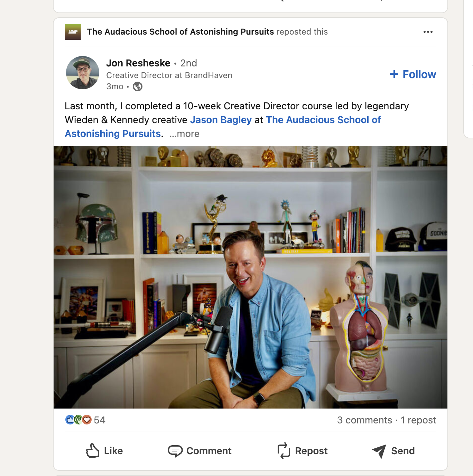Click the reaction emoji icons cluster

click(78, 420)
